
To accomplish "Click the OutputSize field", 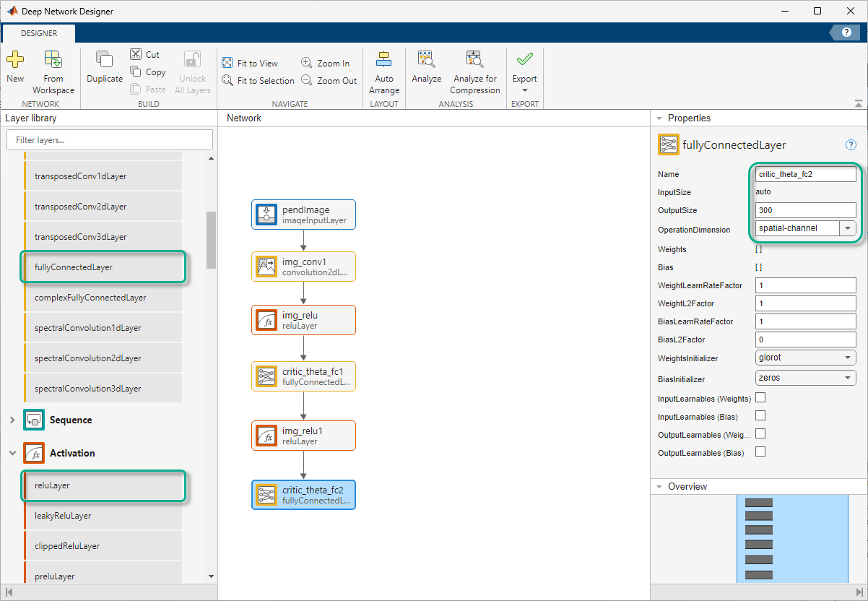I will [806, 210].
